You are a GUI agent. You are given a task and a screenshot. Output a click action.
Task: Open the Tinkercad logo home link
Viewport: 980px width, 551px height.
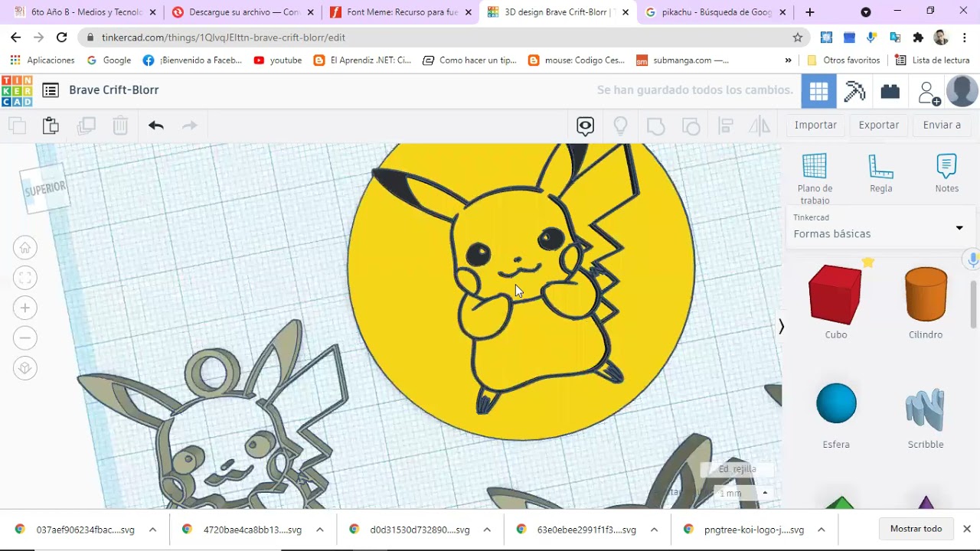[17, 90]
